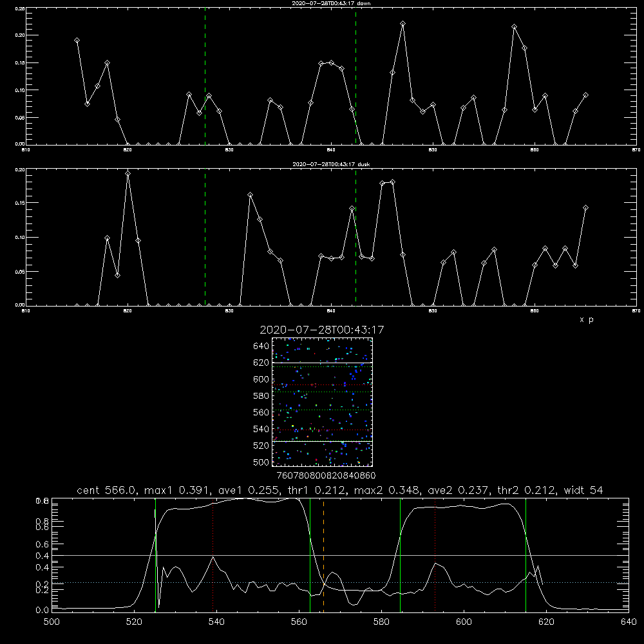Click the '620' label on bottom plot axis
This screenshot has width=644, height=644.
546,622
